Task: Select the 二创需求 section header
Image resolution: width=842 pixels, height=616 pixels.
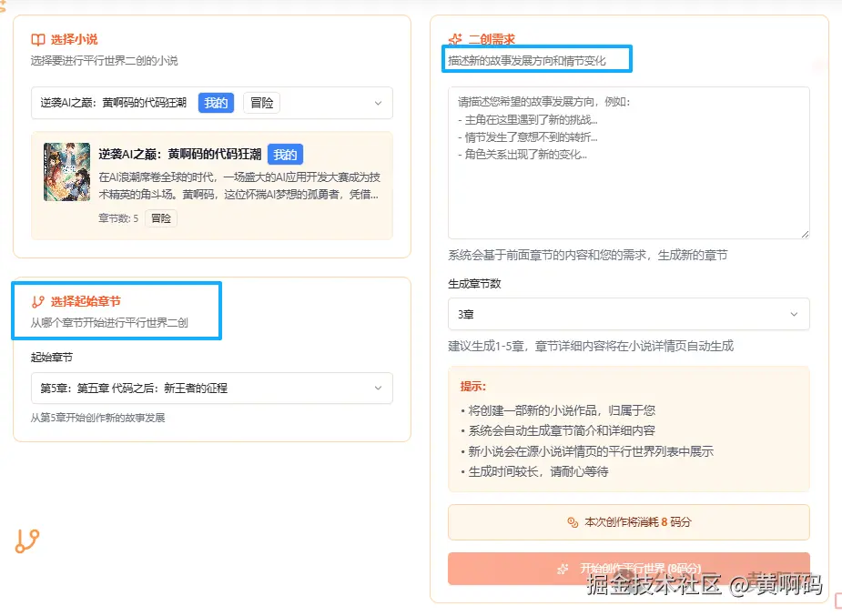Action: point(492,39)
